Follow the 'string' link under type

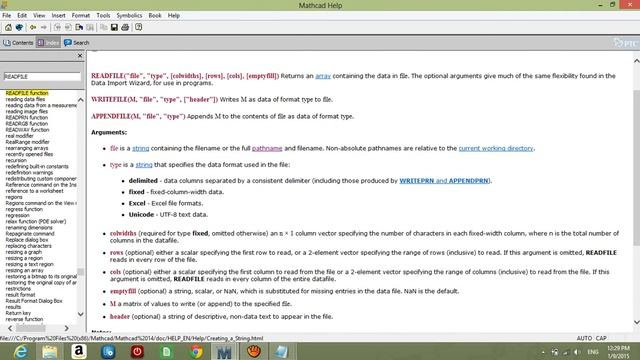(x=144, y=164)
